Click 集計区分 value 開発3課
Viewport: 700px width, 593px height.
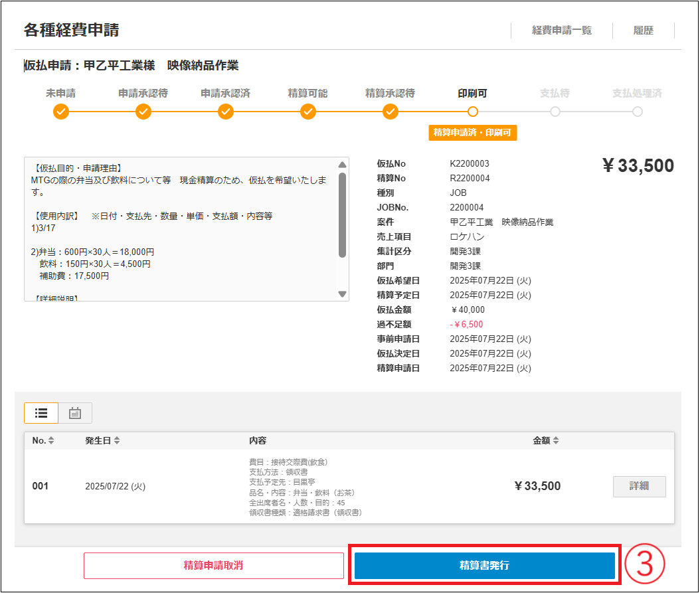coord(465,251)
